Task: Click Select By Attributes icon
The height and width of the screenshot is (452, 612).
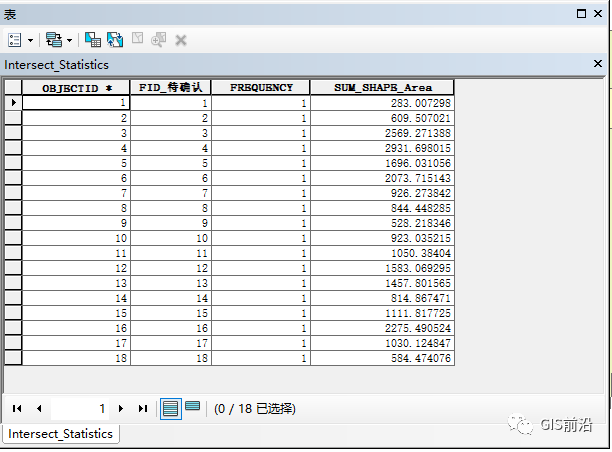Action: (x=93, y=40)
